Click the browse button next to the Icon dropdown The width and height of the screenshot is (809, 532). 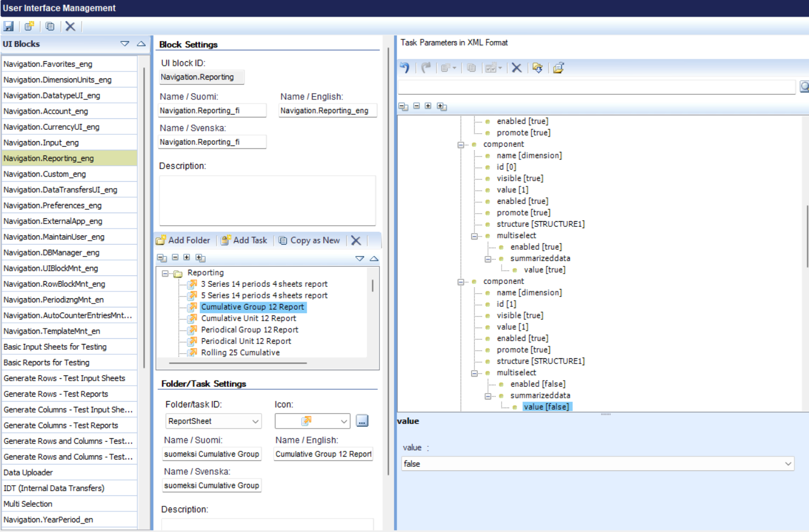tap(362, 421)
